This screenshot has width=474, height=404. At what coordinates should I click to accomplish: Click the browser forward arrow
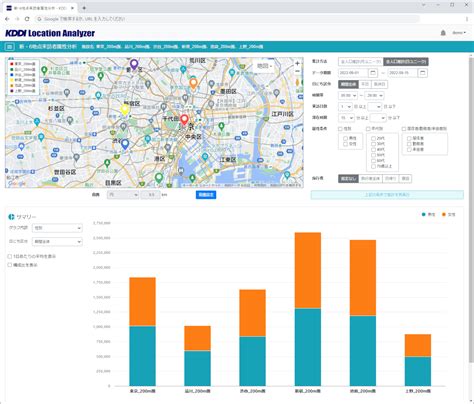[x=17, y=19]
